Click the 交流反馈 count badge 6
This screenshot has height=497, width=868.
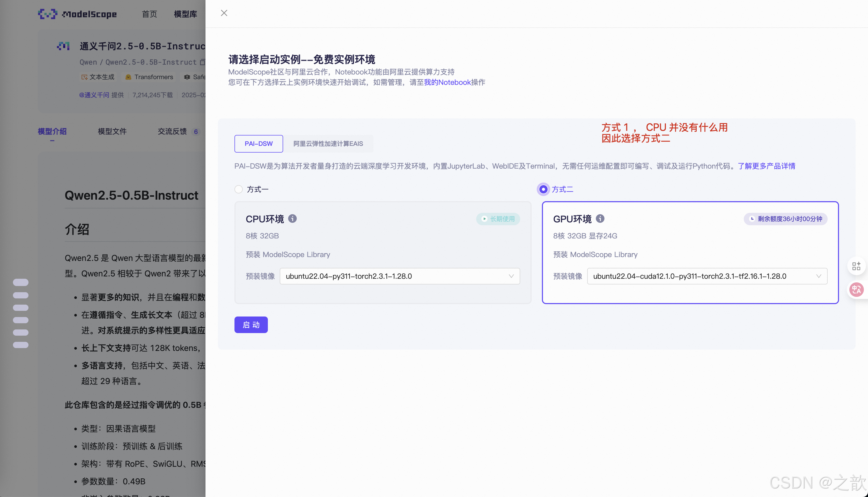click(x=196, y=131)
